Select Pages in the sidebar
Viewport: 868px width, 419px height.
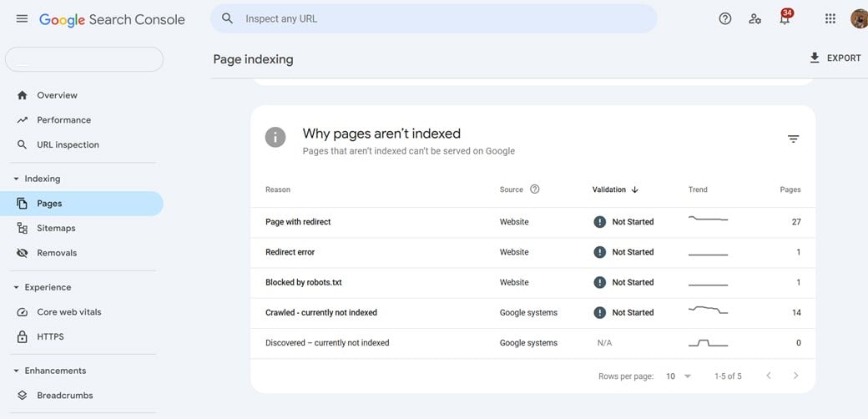(82, 204)
